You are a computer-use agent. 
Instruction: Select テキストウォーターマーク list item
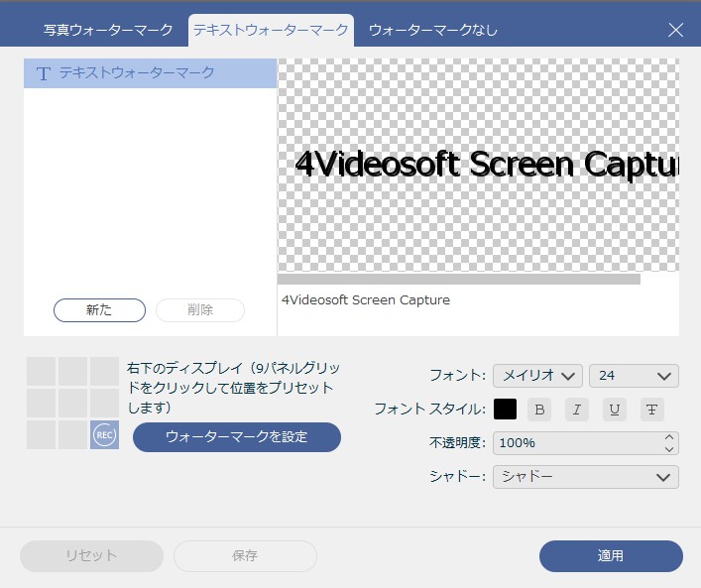click(151, 73)
